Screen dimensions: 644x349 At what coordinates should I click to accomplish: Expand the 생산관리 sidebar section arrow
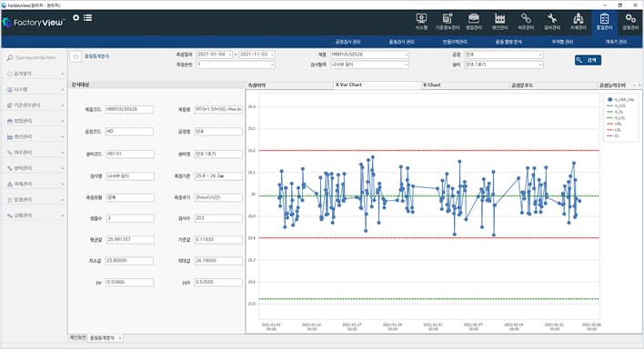pos(63,136)
